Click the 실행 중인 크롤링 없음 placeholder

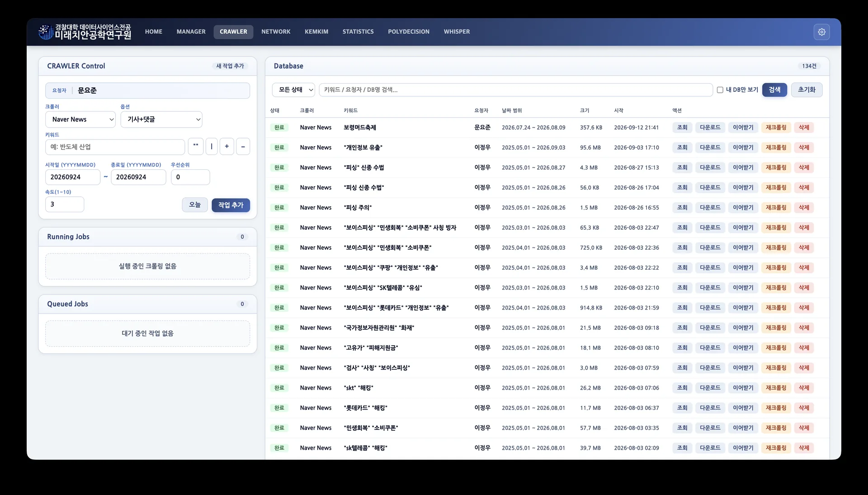147,266
